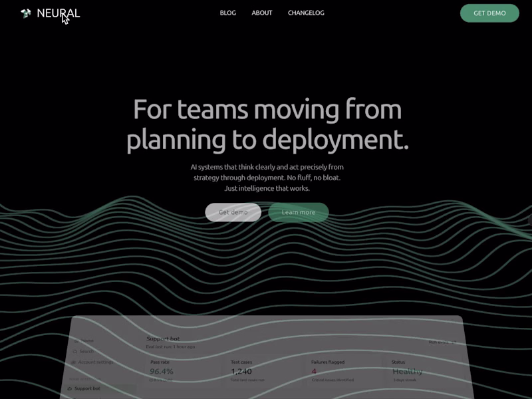
Task: Click the Run evals button in dashboard
Action: pos(442,342)
